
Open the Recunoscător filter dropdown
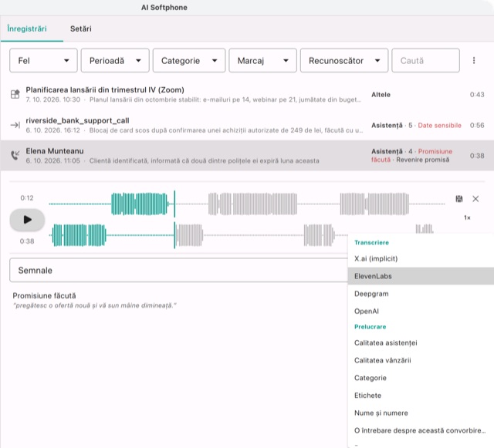(344, 60)
